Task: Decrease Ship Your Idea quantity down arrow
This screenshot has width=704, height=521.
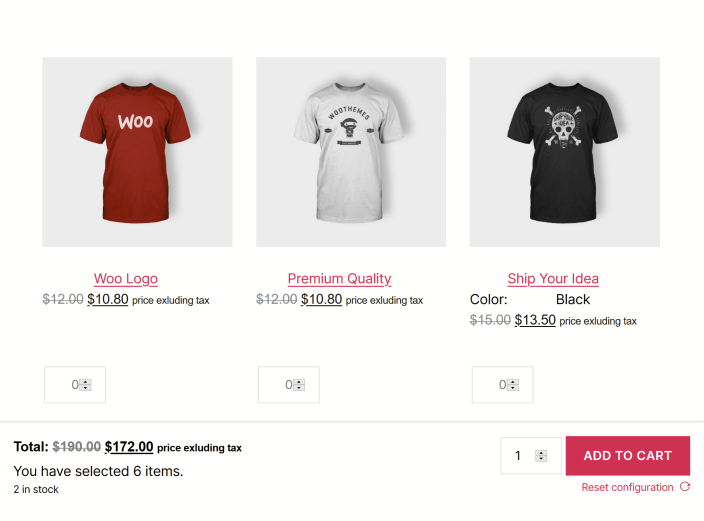Action: point(513,388)
